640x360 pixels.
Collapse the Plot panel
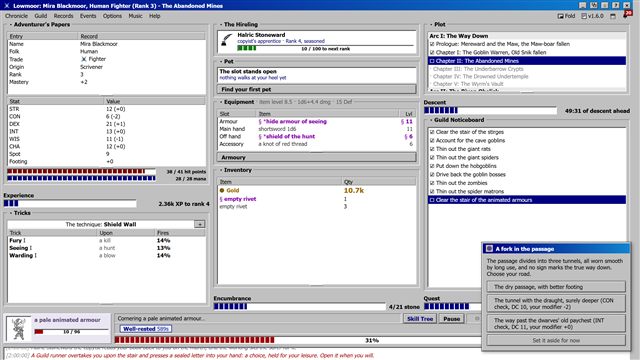(431, 24)
